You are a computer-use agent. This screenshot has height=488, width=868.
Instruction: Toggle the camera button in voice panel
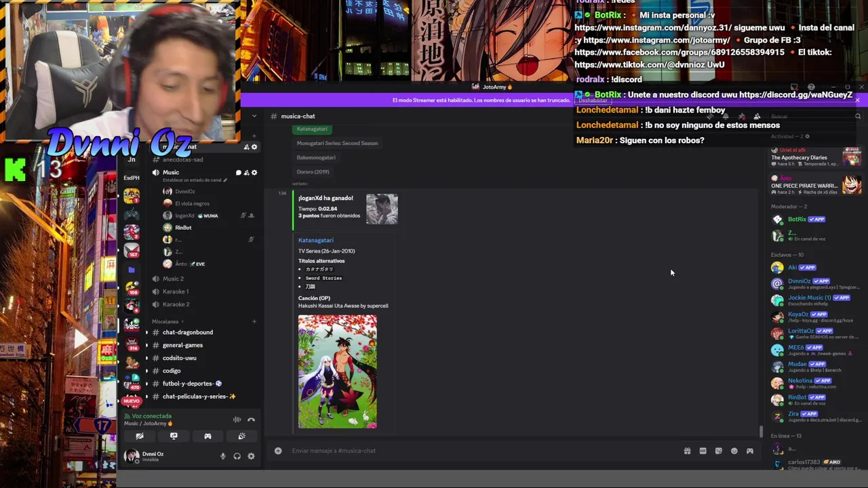click(140, 436)
